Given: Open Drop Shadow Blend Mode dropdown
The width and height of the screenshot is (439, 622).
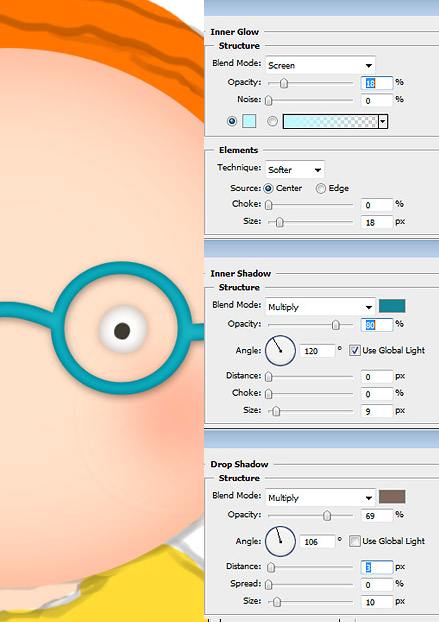Looking at the screenshot, I should tap(320, 497).
